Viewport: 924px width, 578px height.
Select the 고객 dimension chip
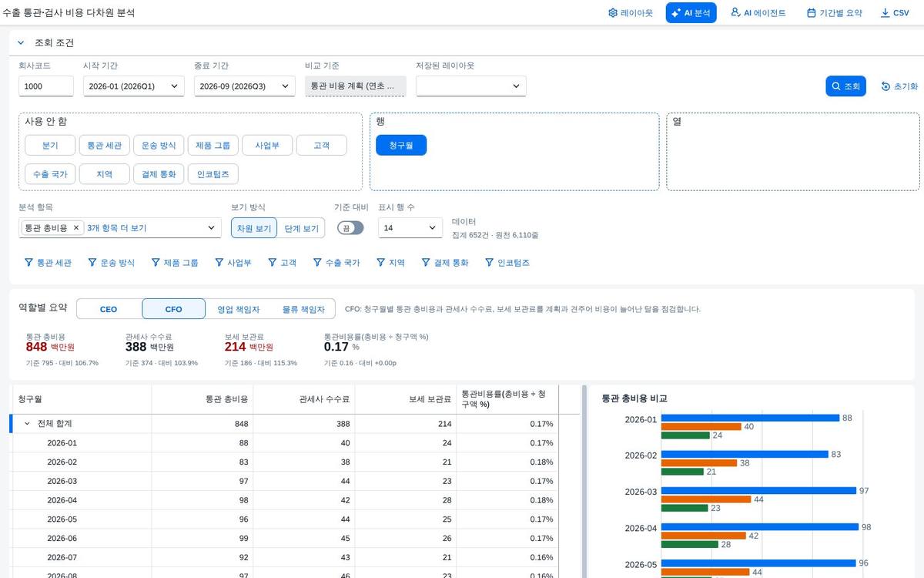pos(321,145)
